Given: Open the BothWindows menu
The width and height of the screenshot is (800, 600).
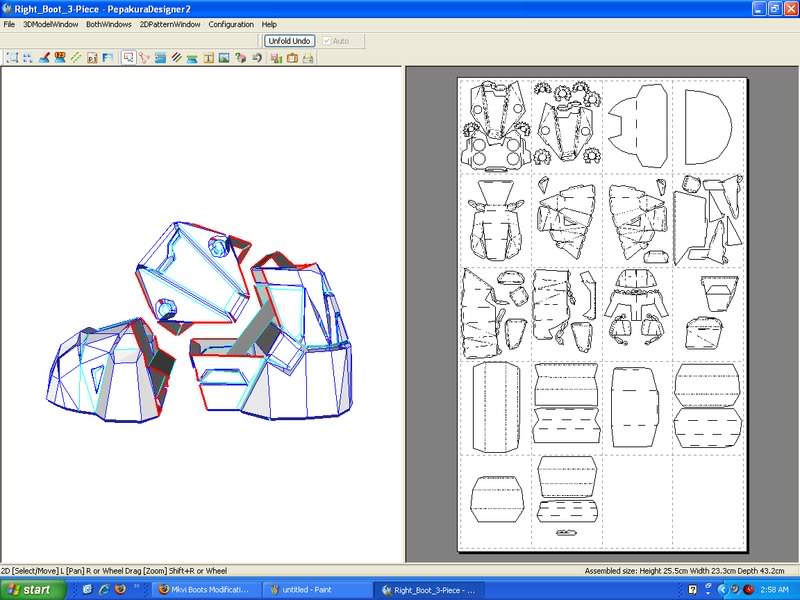Looking at the screenshot, I should (109, 24).
